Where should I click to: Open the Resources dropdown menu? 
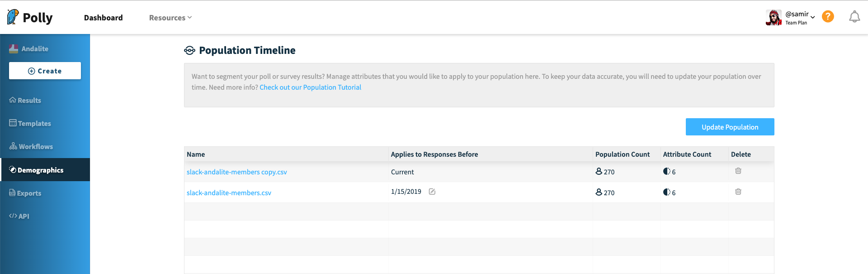tap(170, 18)
